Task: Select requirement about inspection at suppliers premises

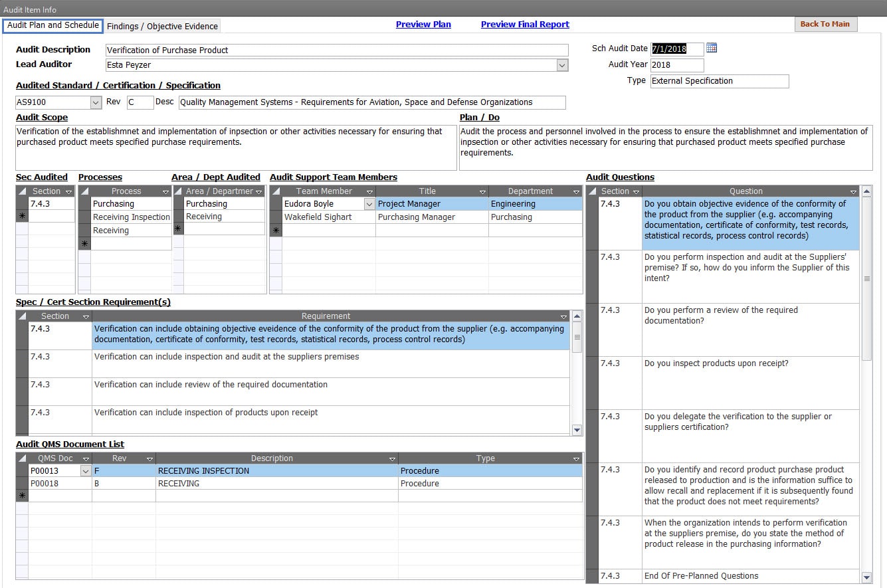Action: (331, 363)
